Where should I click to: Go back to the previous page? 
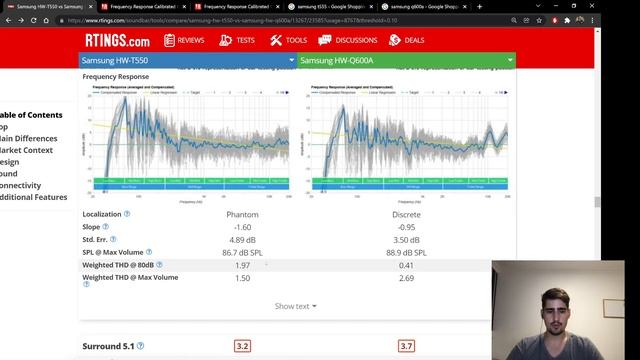(x=9, y=20)
